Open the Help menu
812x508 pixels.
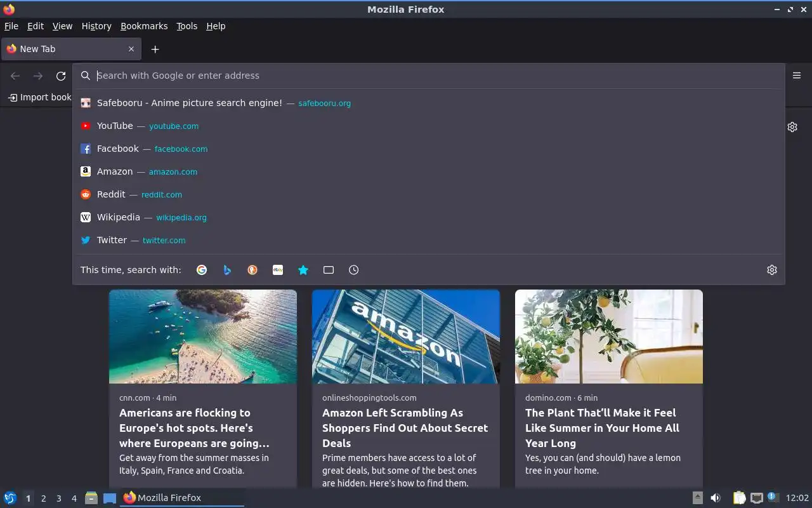(216, 26)
